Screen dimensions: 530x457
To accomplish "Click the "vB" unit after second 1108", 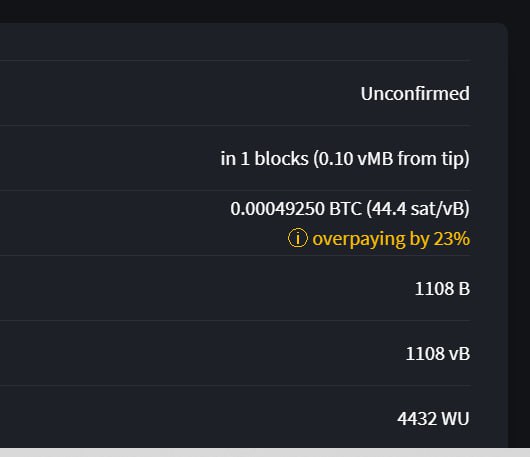I will pos(459,354).
